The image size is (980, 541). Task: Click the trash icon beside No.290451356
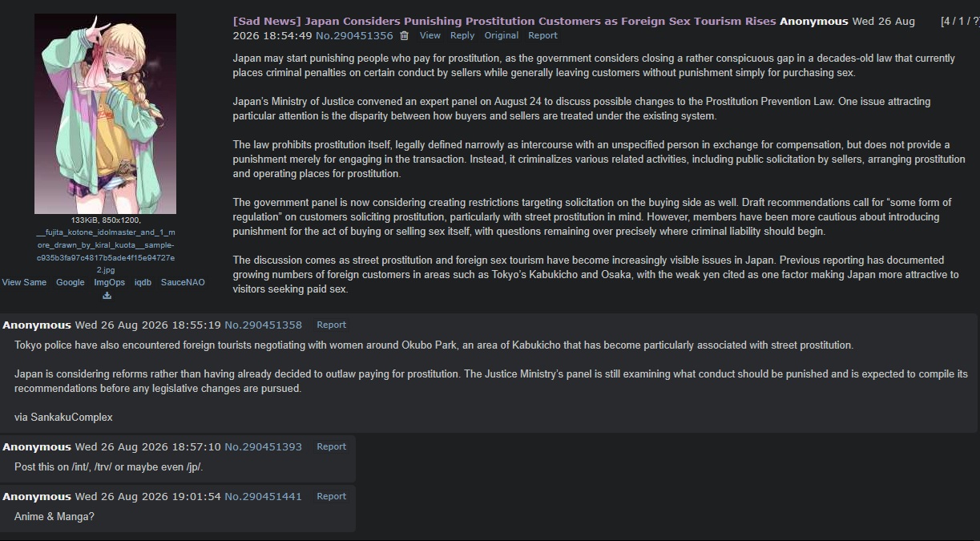404,35
